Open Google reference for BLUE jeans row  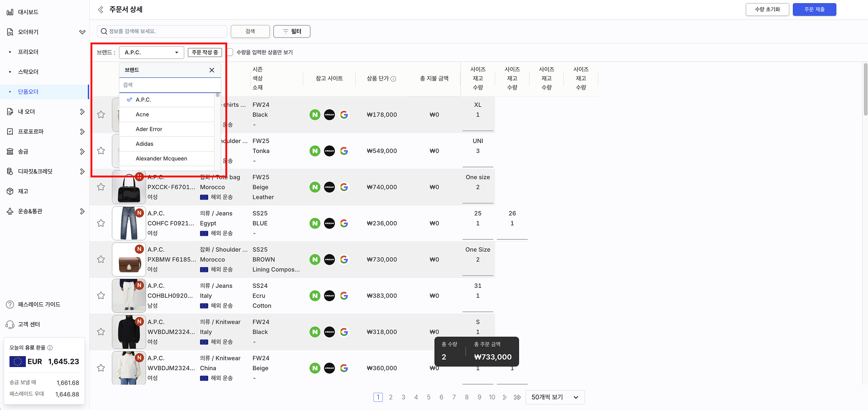click(x=344, y=224)
